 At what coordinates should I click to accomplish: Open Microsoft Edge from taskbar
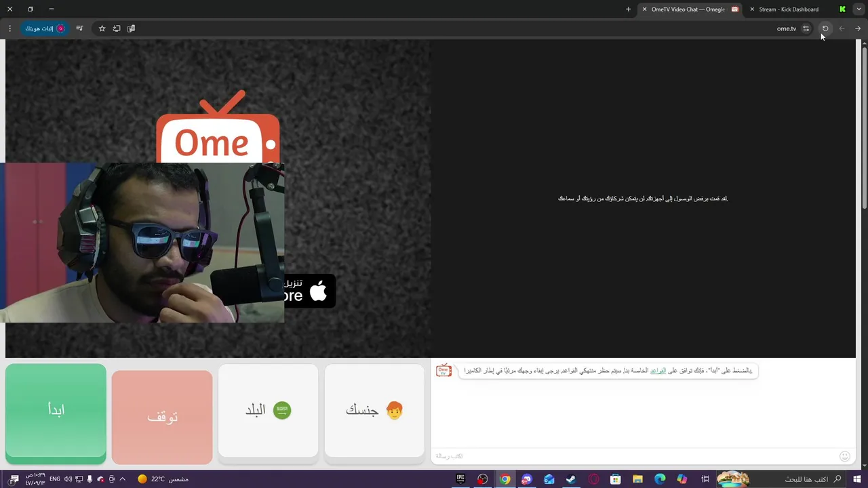(x=660, y=479)
